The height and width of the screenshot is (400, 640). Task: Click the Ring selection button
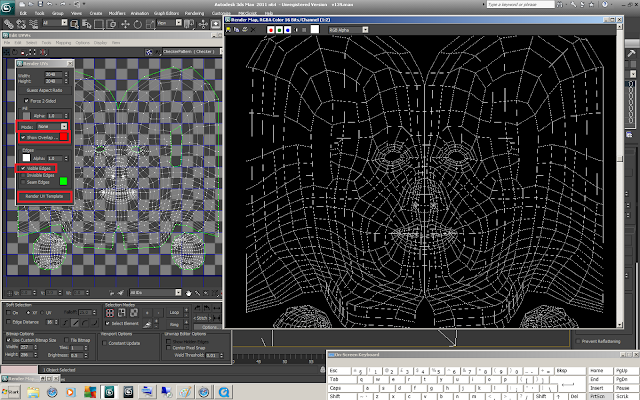click(174, 324)
